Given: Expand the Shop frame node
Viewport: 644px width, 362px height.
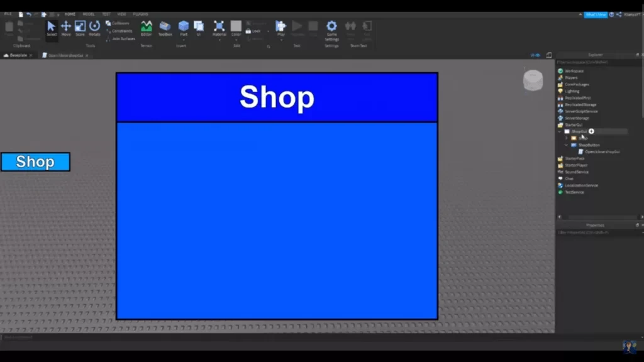Looking at the screenshot, I should coord(567,138).
